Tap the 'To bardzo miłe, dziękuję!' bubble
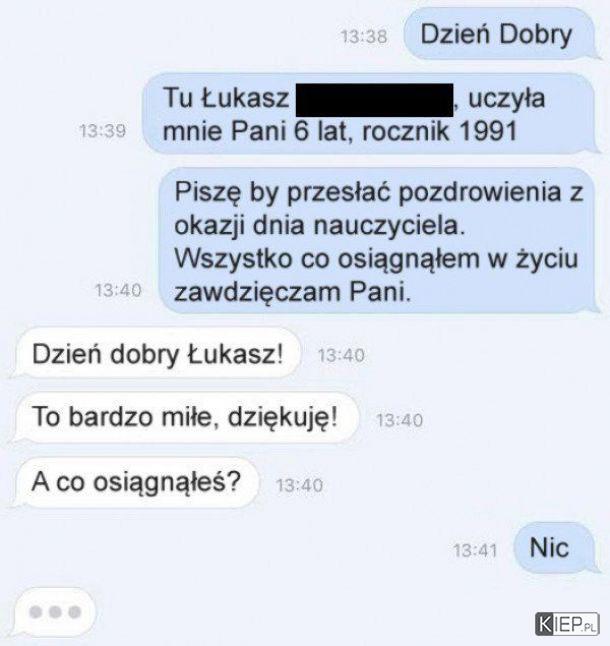Image resolution: width=610 pixels, height=646 pixels. tap(185, 417)
